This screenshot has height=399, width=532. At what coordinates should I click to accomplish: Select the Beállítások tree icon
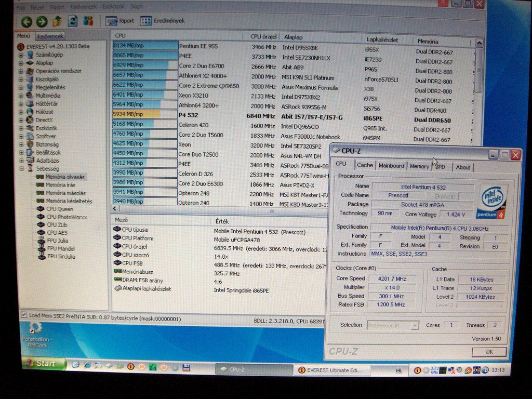[30, 152]
